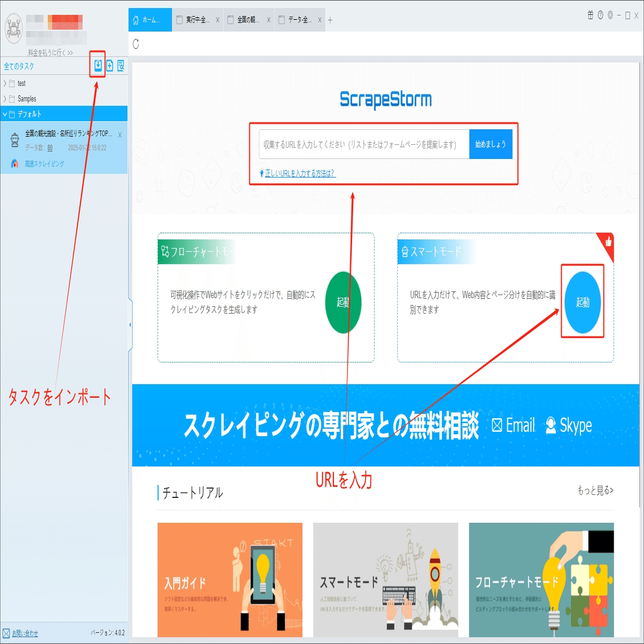The width and height of the screenshot is (644, 644).
Task: Click the plus icon to add tab
Action: pos(330,20)
